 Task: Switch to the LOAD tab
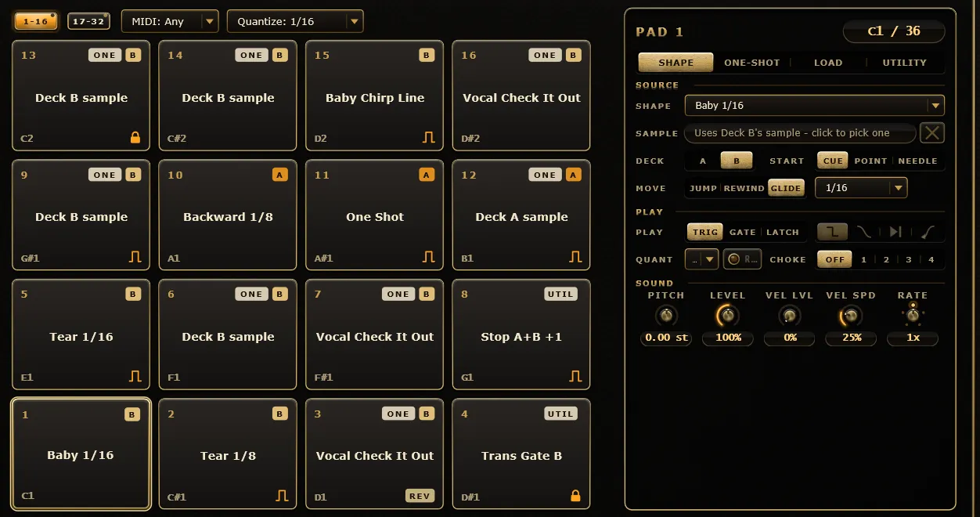828,63
